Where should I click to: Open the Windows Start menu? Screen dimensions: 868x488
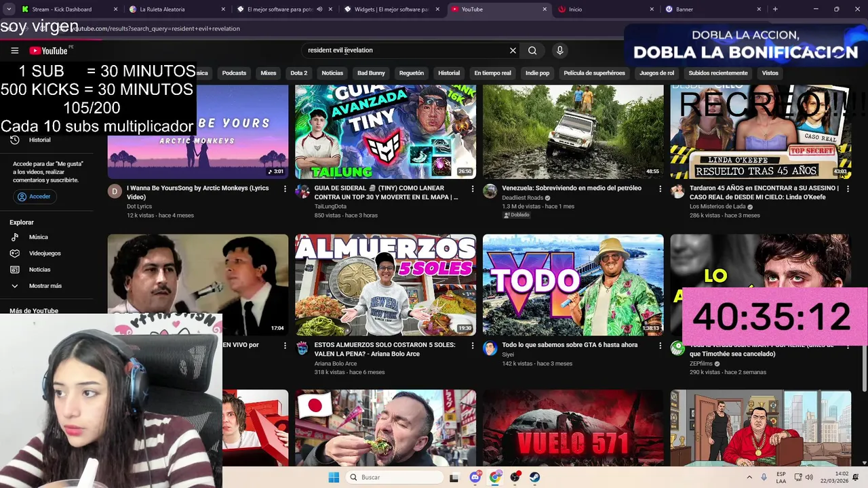pos(334,477)
